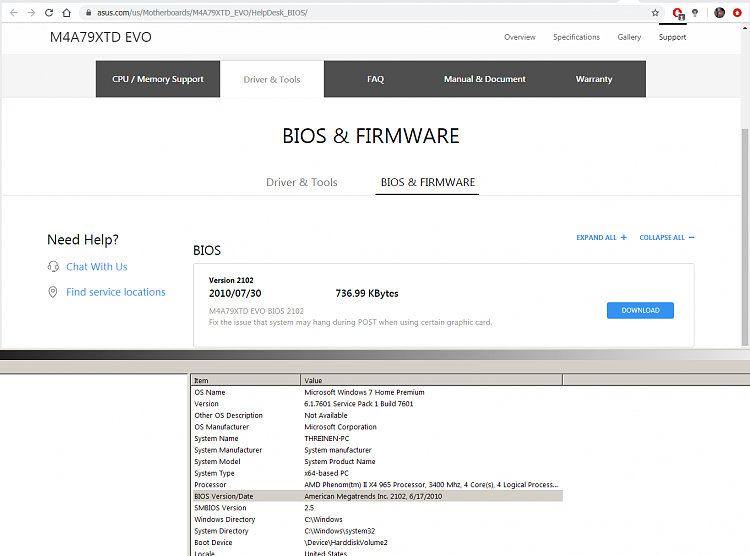Viewport: 750px width, 556px height.
Task: Switch to Driver & Tools sub-tab
Action: pos(302,182)
